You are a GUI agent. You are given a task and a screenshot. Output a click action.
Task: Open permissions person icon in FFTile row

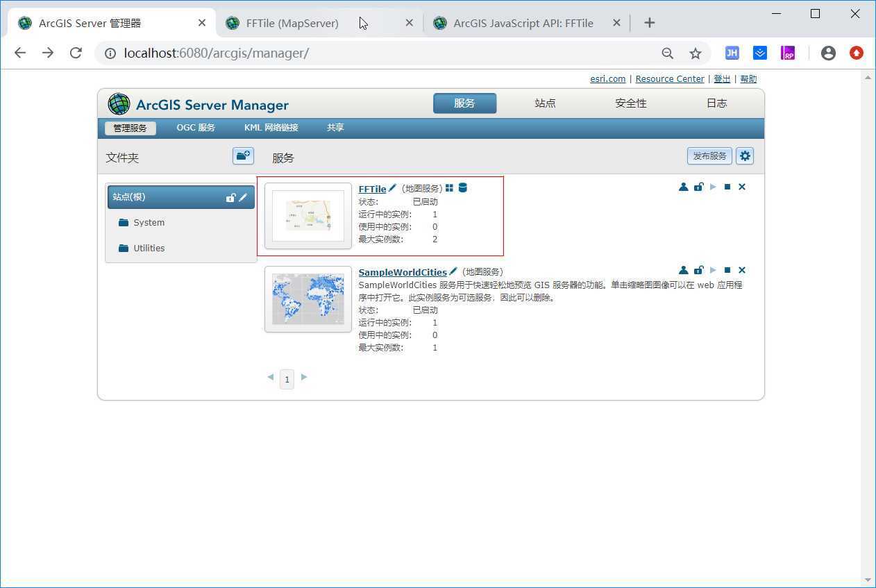pyautogui.click(x=683, y=187)
